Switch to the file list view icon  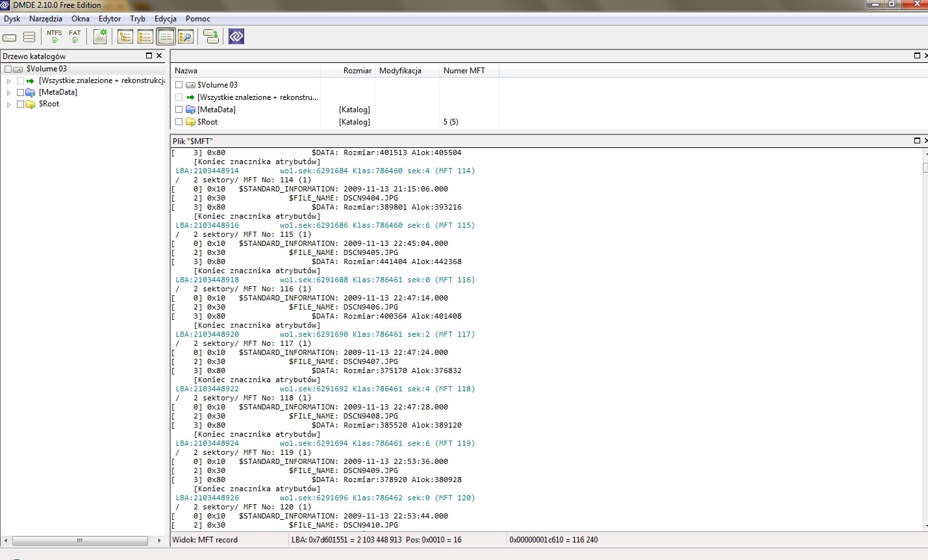click(x=145, y=36)
